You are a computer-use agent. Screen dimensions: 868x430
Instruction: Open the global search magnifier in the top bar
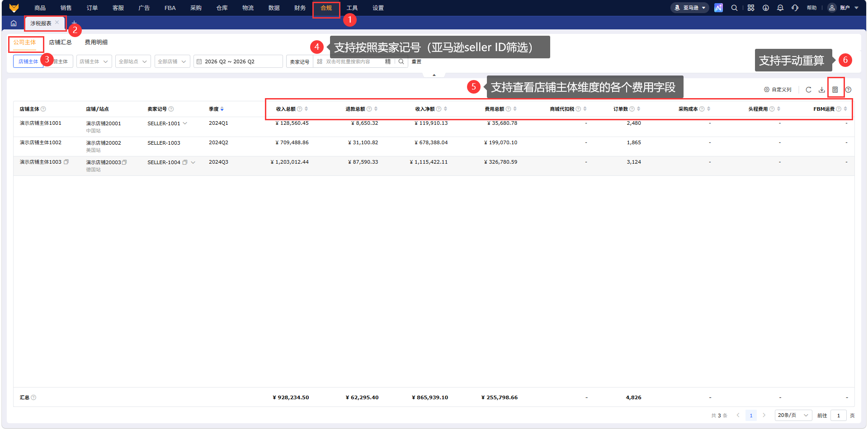735,8
